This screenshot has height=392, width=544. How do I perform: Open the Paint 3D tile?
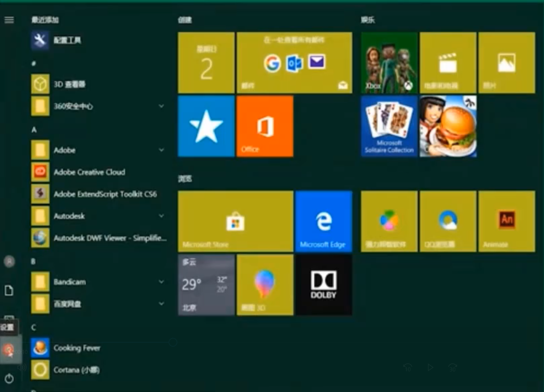265,285
